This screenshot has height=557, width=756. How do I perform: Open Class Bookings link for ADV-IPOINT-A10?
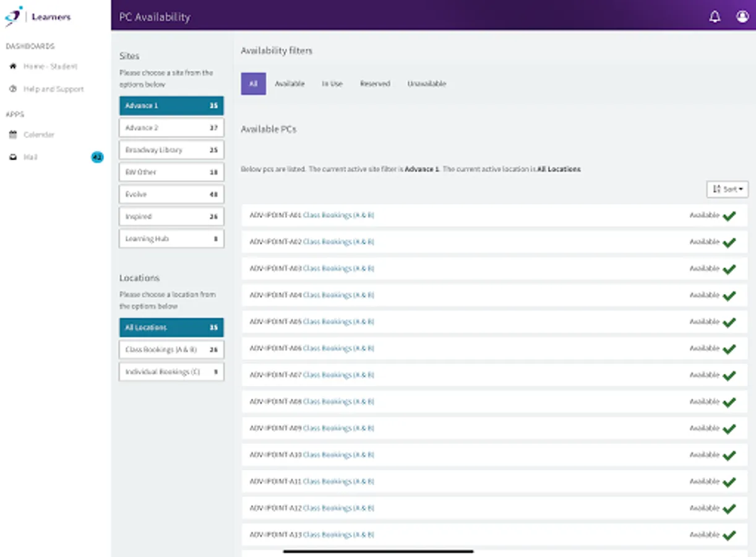click(x=338, y=455)
